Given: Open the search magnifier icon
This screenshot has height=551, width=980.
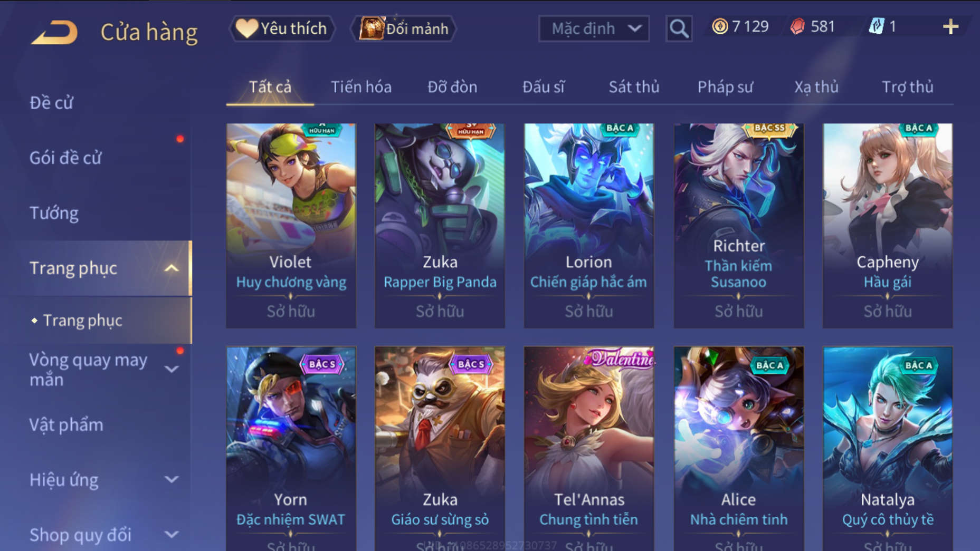Looking at the screenshot, I should (679, 28).
